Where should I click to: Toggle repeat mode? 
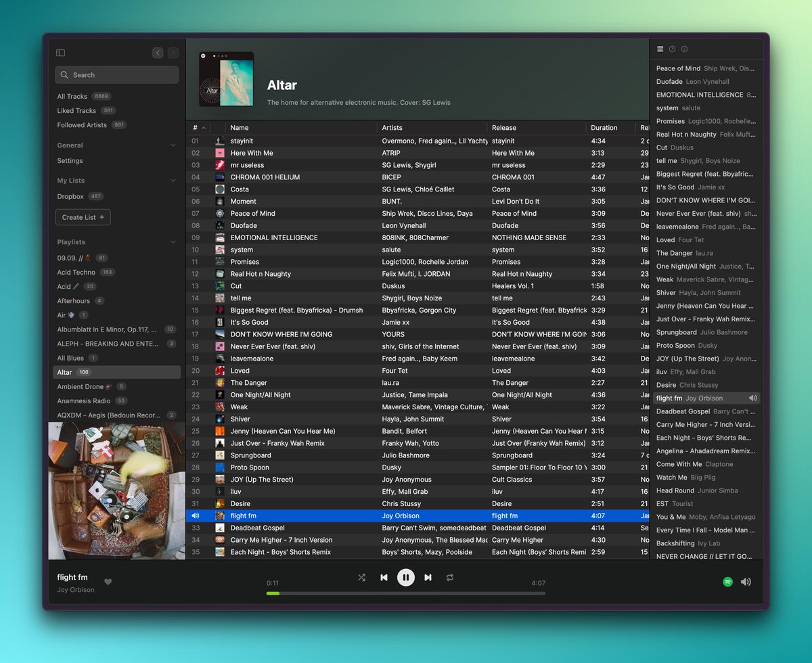[x=449, y=577]
